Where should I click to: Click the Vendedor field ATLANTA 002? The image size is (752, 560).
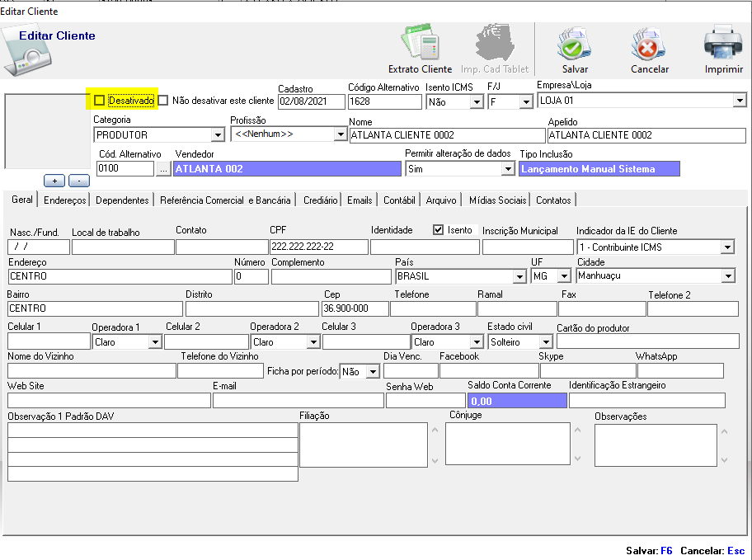click(287, 169)
